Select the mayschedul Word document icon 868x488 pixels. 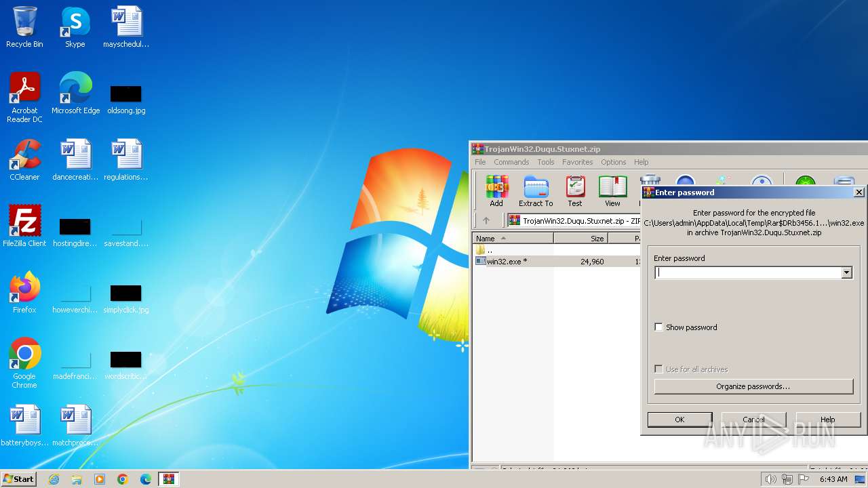coord(126,27)
